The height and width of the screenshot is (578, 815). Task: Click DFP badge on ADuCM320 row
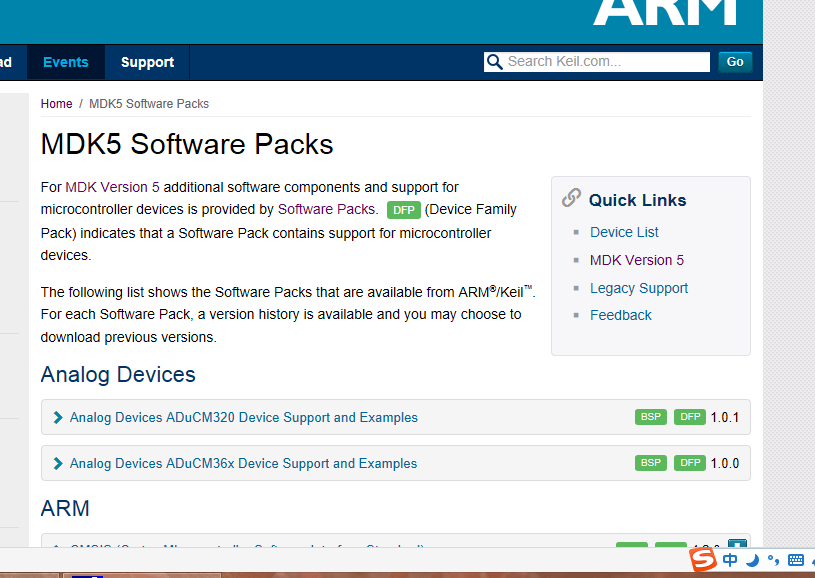pos(690,417)
